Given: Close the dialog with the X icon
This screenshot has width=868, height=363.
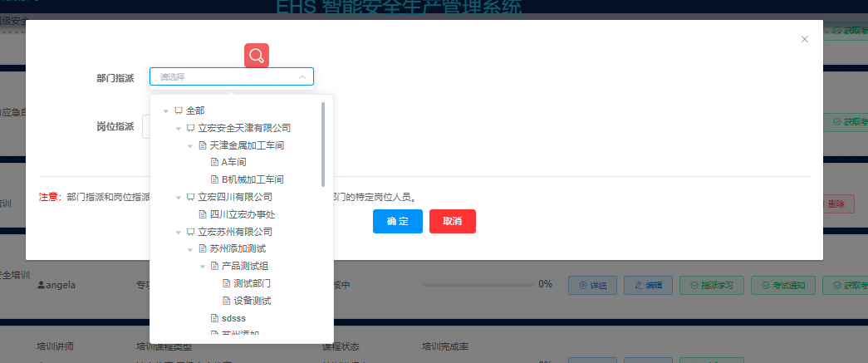Looking at the screenshot, I should [804, 39].
